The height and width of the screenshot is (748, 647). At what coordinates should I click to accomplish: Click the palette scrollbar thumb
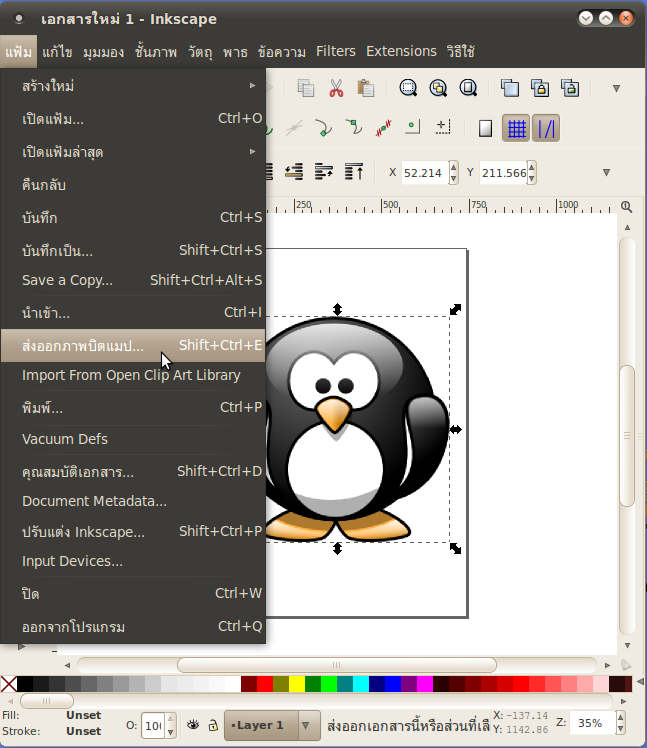[x=46, y=701]
